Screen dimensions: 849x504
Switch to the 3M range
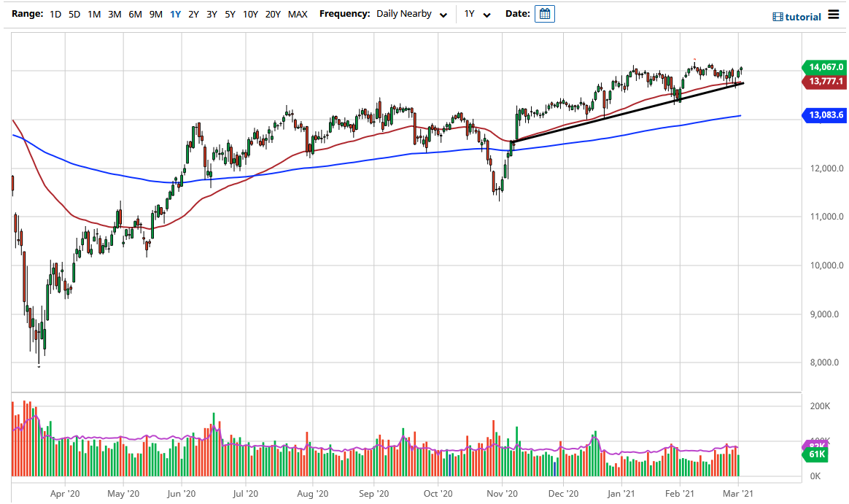[114, 13]
